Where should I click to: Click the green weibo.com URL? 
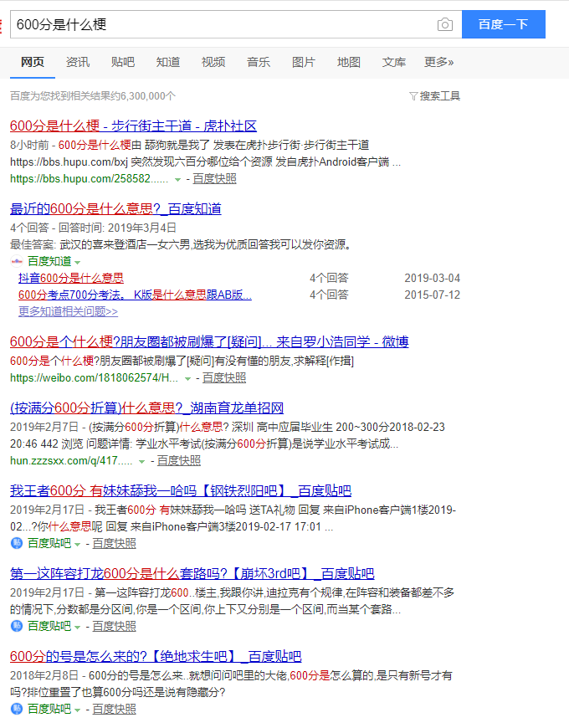pyautogui.click(x=95, y=378)
